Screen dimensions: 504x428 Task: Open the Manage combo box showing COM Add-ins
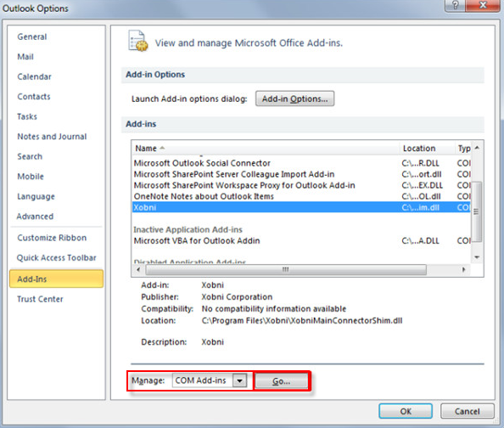click(210, 380)
